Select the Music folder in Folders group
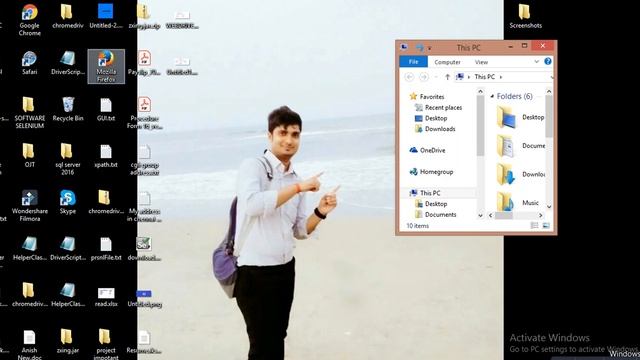Image resolution: width=640 pixels, height=360 pixels. coord(518,202)
